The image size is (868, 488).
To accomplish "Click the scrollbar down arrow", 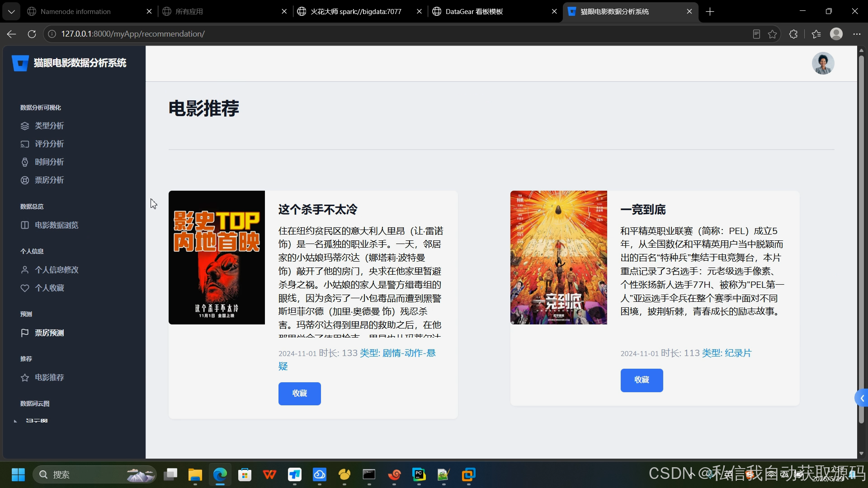I will [x=861, y=453].
